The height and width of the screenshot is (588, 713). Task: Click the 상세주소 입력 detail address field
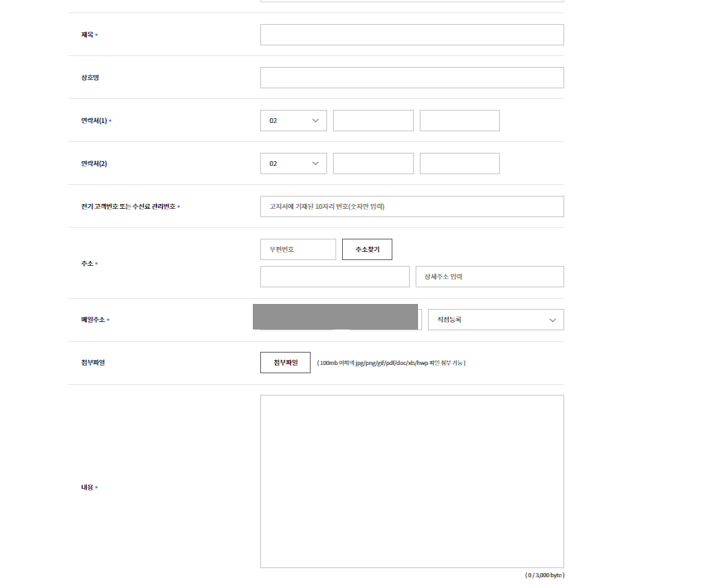490,277
